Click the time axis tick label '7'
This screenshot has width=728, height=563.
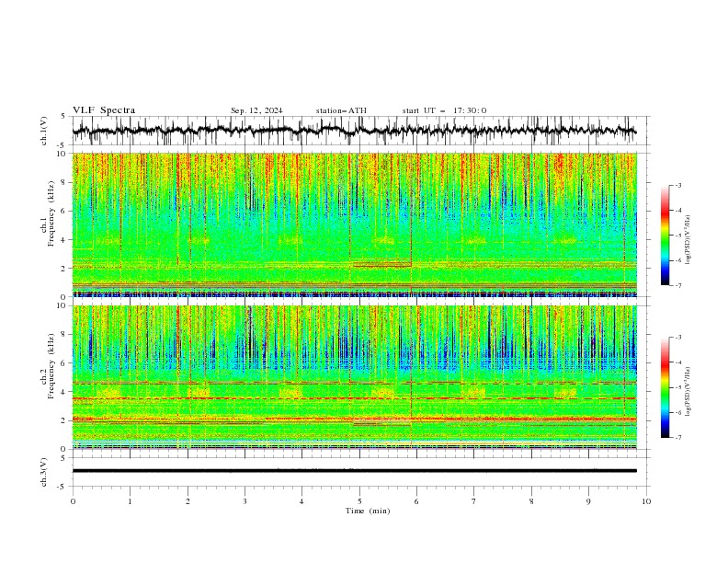point(474,501)
